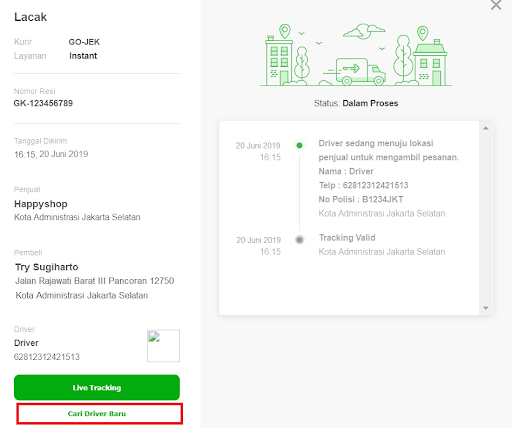Image resolution: width=512 pixels, height=428 pixels.
Task: Click Cari Driver Baru button
Action: (x=100, y=414)
